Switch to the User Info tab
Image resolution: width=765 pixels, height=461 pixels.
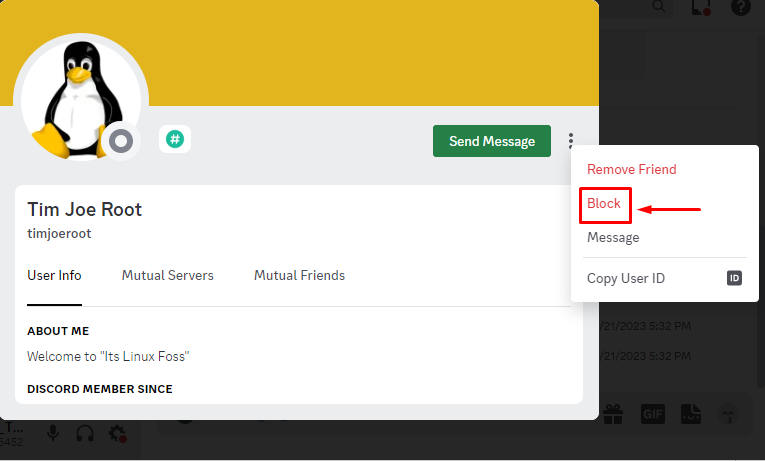coord(54,276)
